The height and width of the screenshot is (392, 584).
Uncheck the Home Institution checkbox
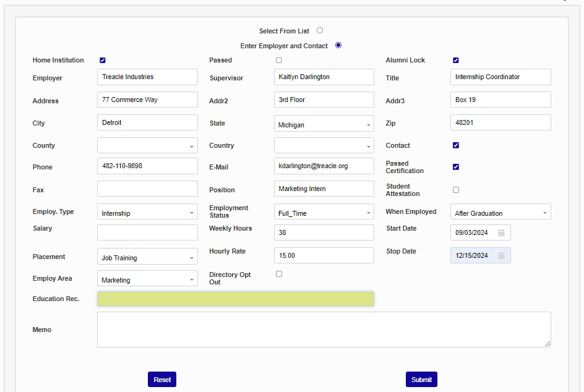coord(103,61)
